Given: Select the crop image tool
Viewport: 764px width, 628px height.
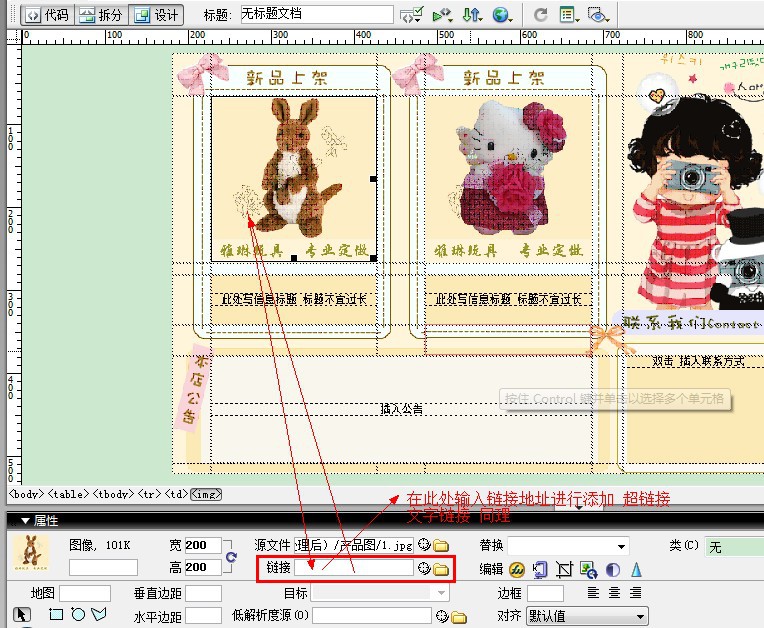Looking at the screenshot, I should coord(564,569).
